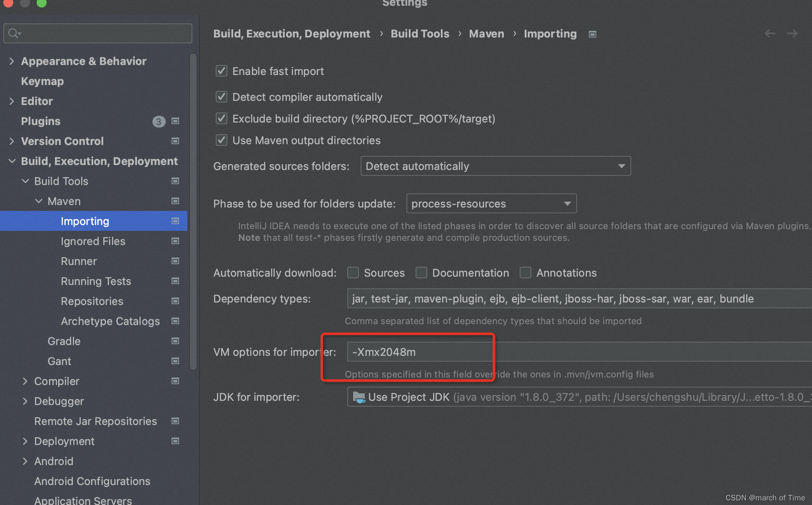Open Plugins settings page

tap(41, 121)
